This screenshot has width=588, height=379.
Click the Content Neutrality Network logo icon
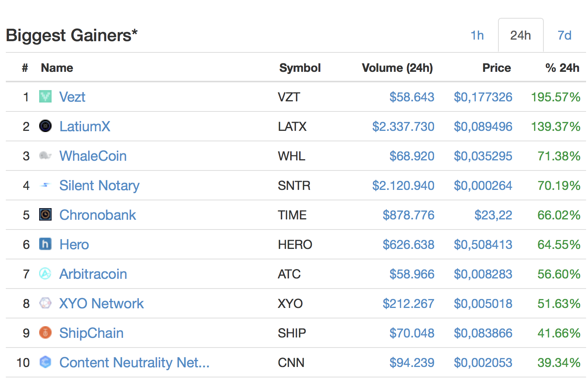45,362
